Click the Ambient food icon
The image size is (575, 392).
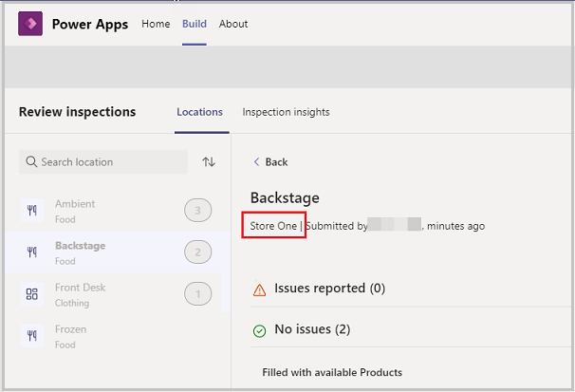[32, 211]
